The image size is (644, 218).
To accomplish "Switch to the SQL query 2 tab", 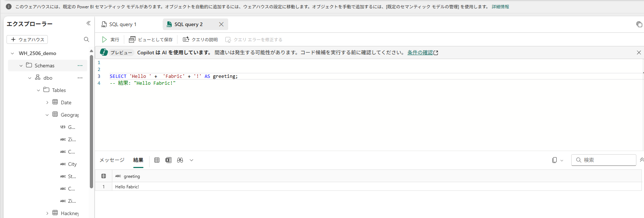I will point(188,24).
